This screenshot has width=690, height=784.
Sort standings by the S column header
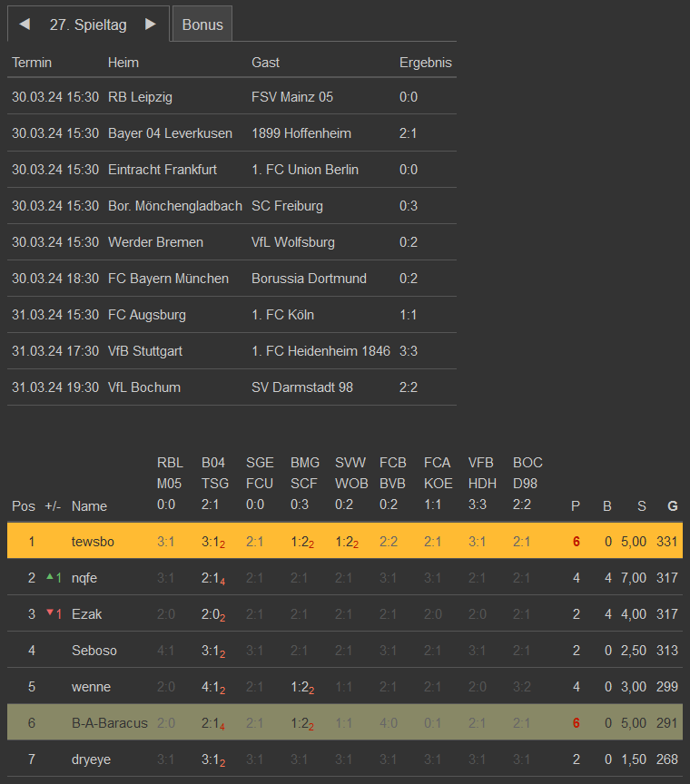642,506
